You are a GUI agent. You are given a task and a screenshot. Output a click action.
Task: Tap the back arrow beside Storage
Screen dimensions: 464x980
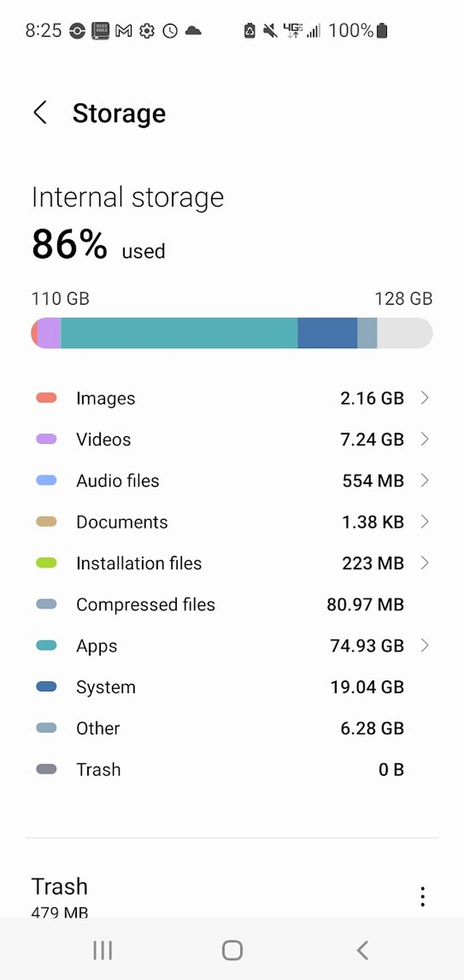(41, 113)
